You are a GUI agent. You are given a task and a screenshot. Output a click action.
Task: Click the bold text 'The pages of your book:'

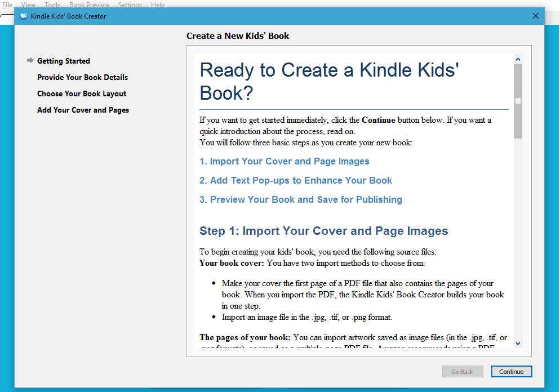(x=245, y=337)
